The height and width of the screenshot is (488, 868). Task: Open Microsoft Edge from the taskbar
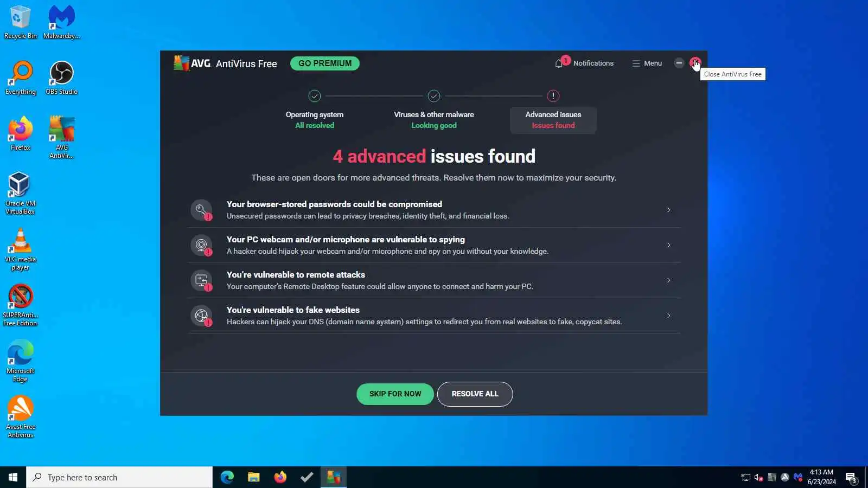pos(227,477)
